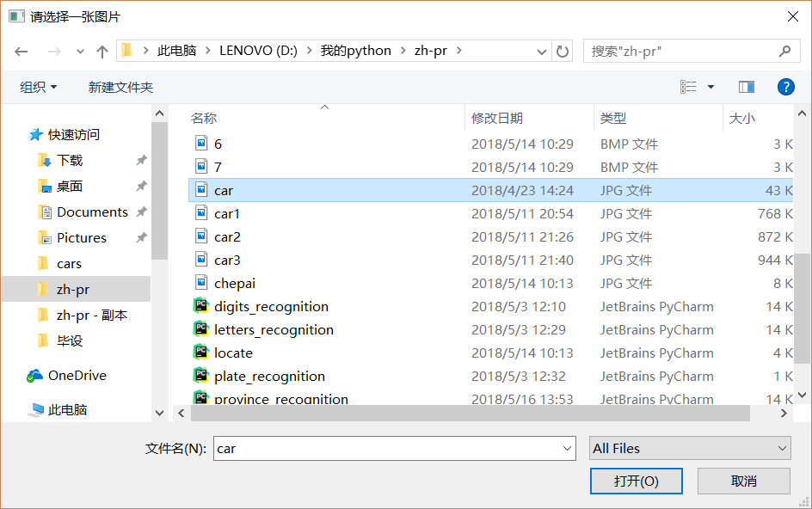
Task: Select the BMP file icon for 7
Action: point(201,166)
